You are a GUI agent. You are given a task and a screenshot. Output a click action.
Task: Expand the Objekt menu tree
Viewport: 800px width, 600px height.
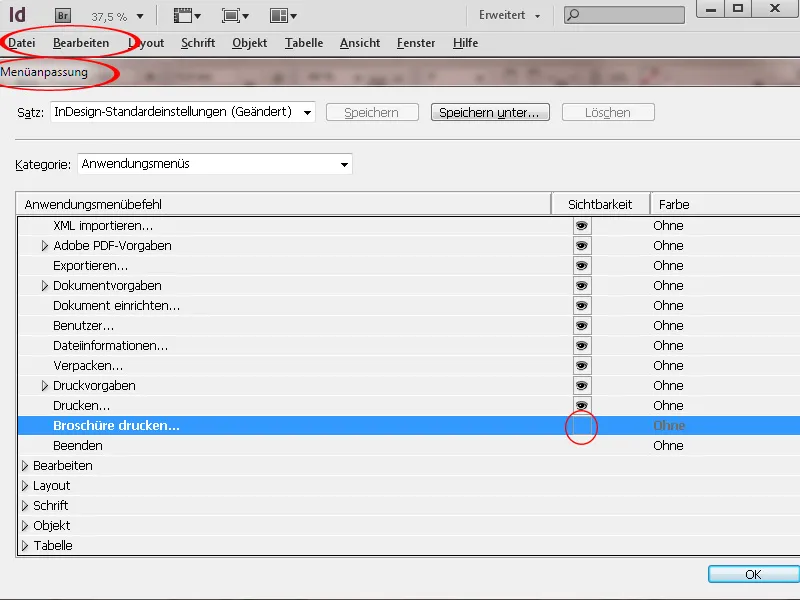24,526
